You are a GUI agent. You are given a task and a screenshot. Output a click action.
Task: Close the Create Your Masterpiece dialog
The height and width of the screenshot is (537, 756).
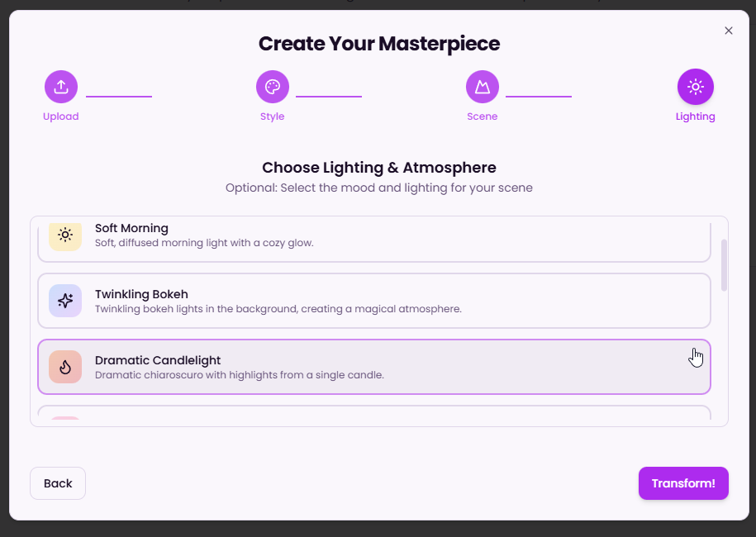click(729, 31)
